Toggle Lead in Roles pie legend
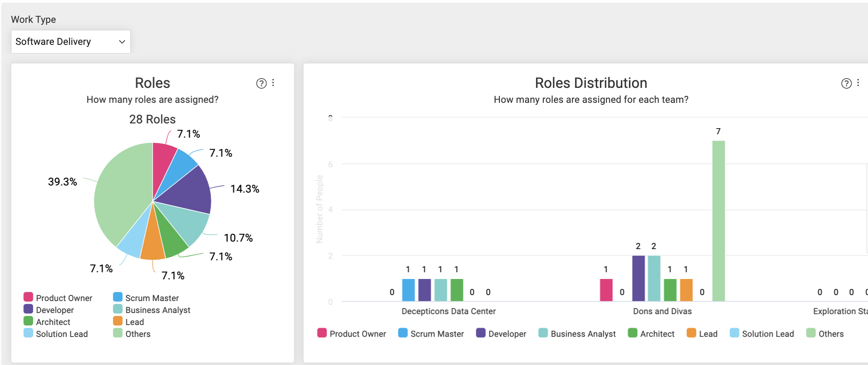Screen dimensions: 868x365 click(x=128, y=322)
